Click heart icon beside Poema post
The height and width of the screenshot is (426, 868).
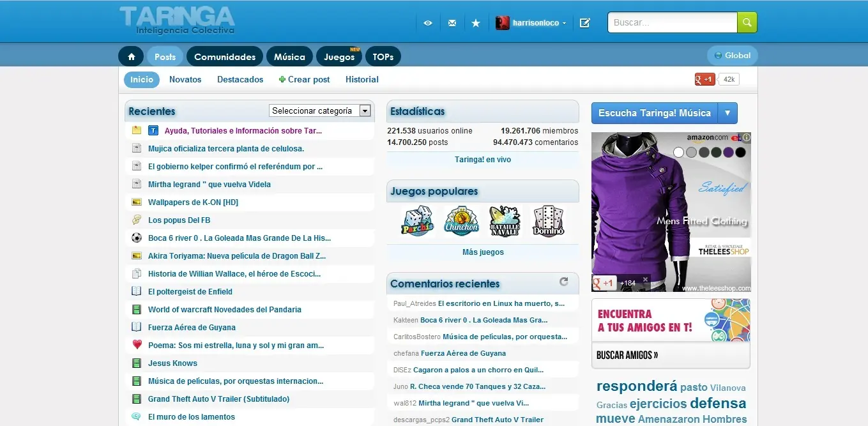pos(137,345)
